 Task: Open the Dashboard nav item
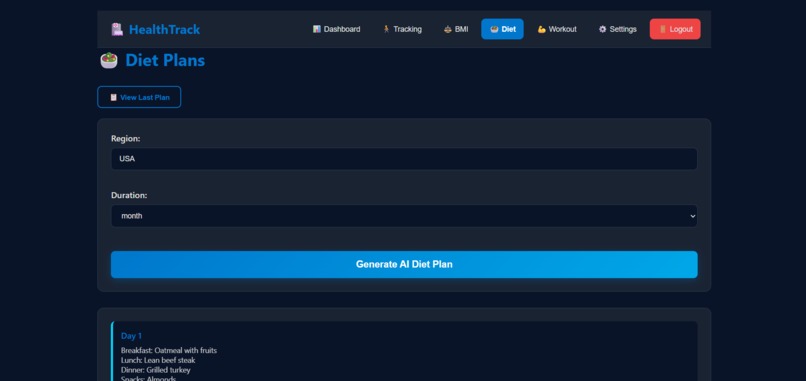click(336, 29)
